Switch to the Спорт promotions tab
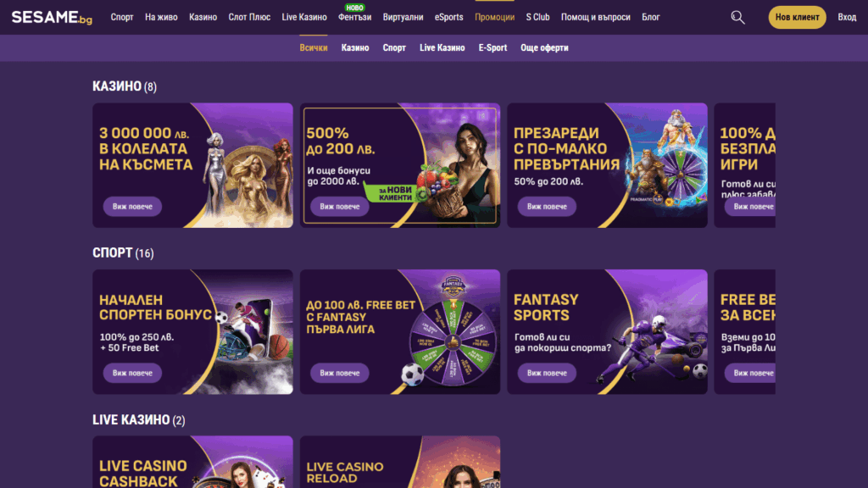 coord(394,47)
